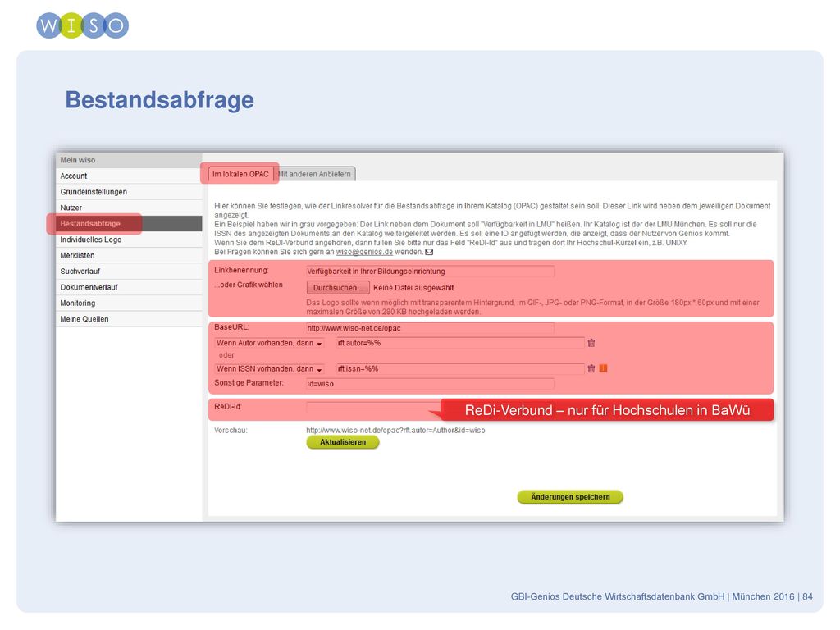Click the 'Keine Datei ausgewählt' text
The image size is (840, 630).
point(414,288)
